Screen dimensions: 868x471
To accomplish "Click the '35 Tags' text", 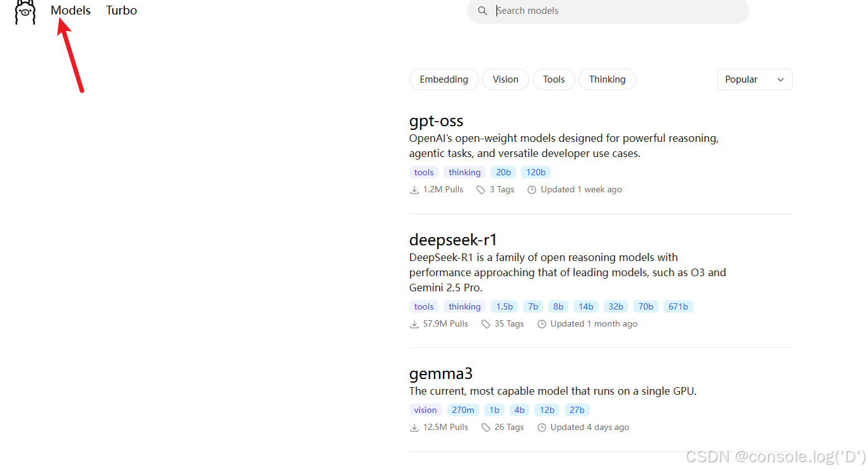I will coord(510,324).
